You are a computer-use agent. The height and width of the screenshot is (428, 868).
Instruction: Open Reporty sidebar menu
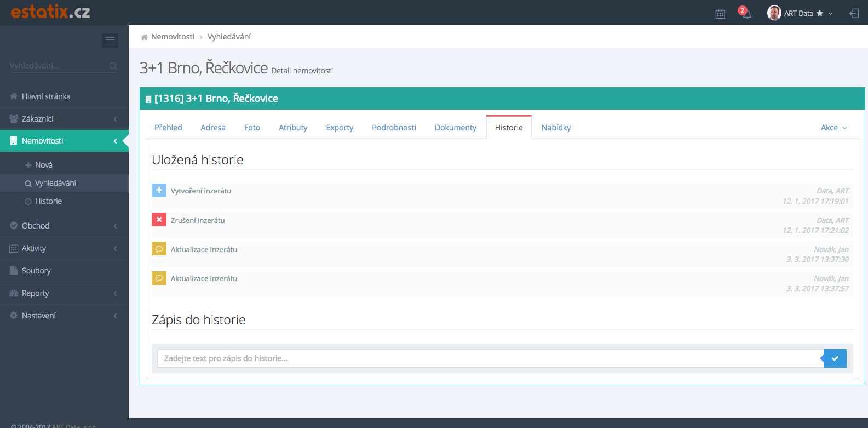tap(64, 293)
